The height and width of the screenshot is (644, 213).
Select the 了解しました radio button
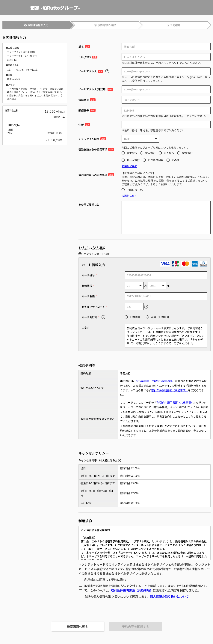tap(123, 190)
